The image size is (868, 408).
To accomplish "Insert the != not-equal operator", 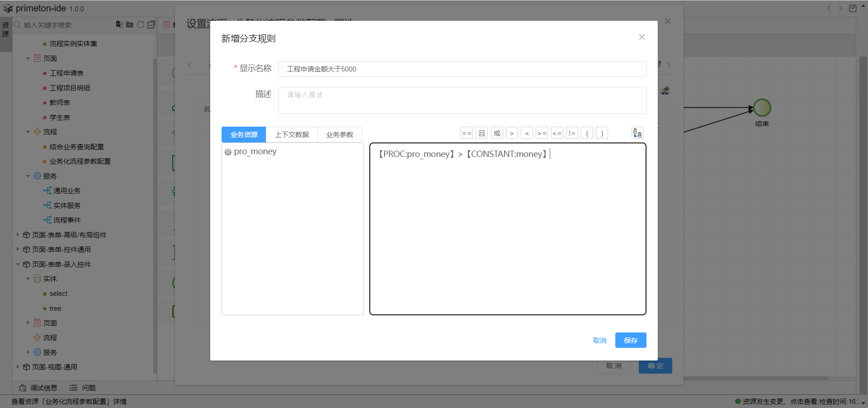I will (572, 133).
